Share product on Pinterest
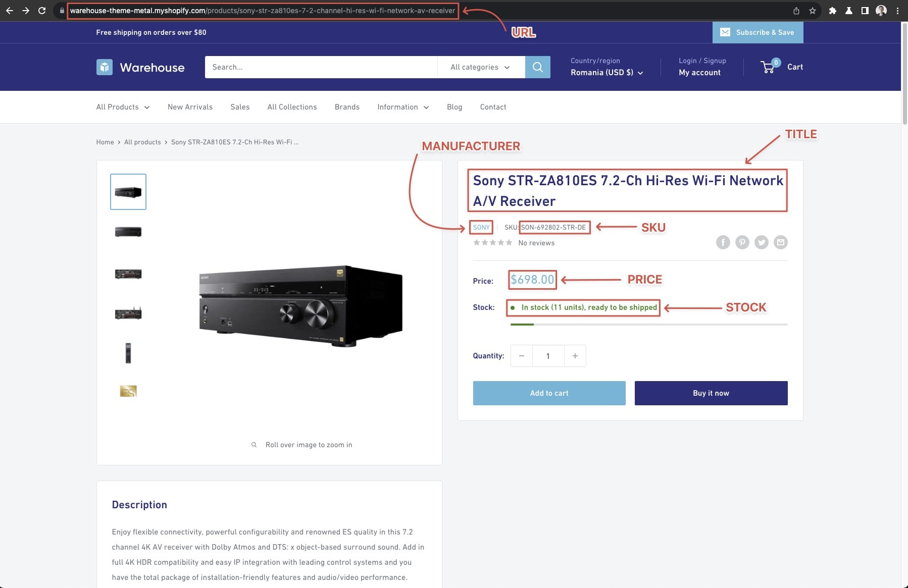908x588 pixels. point(742,243)
